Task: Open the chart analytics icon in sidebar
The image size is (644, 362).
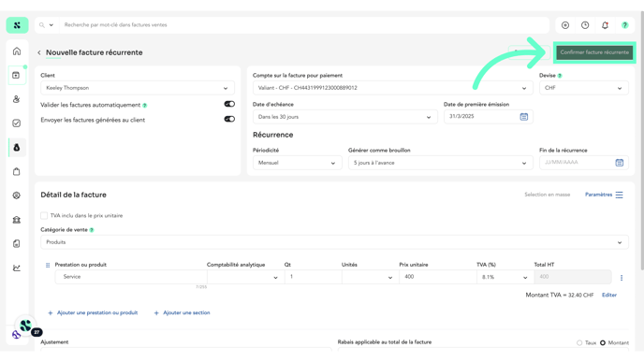Action: point(17,268)
